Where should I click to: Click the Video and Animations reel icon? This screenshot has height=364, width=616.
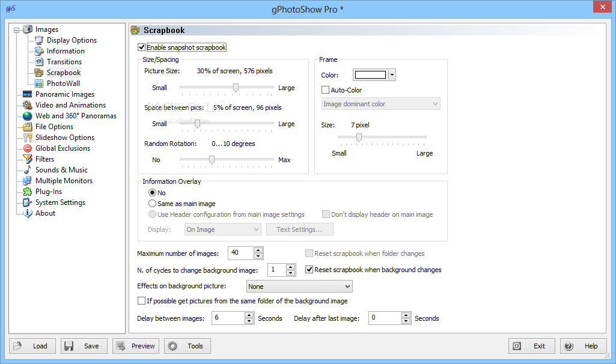click(28, 105)
